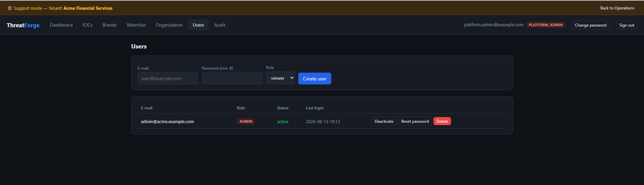Viewport: 644px width, 185px height.
Task: Open the Audit tab
Action: 220,25
